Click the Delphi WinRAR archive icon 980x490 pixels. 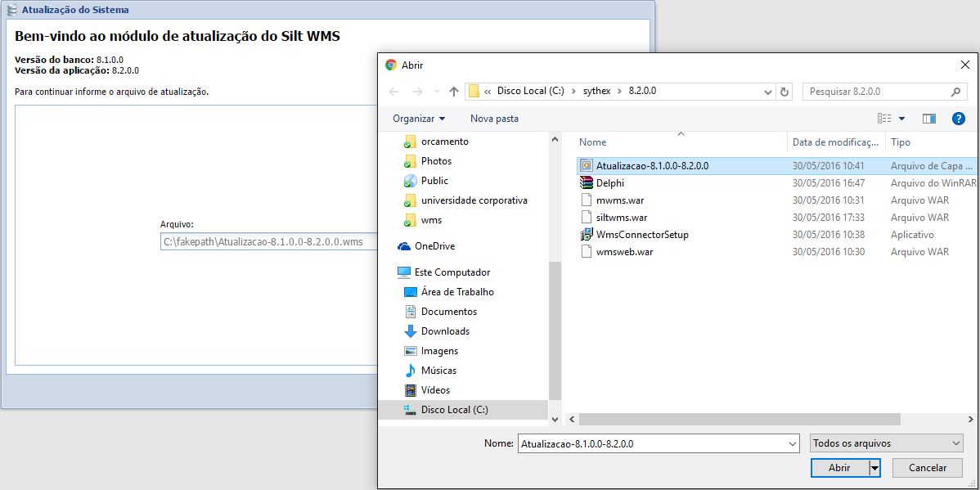(586, 183)
